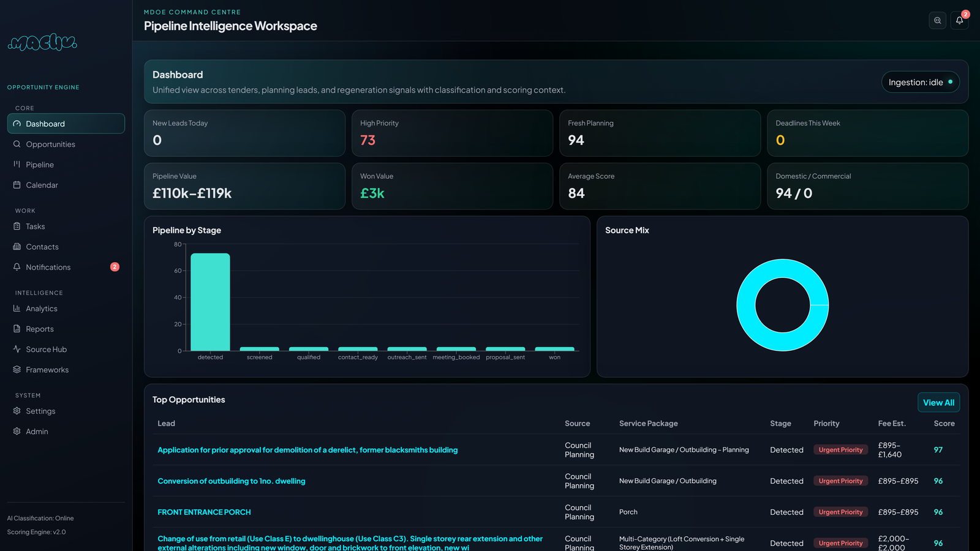The height and width of the screenshot is (551, 980).
Task: Click Urgent Priority badge on score 97 row
Action: click(840, 450)
